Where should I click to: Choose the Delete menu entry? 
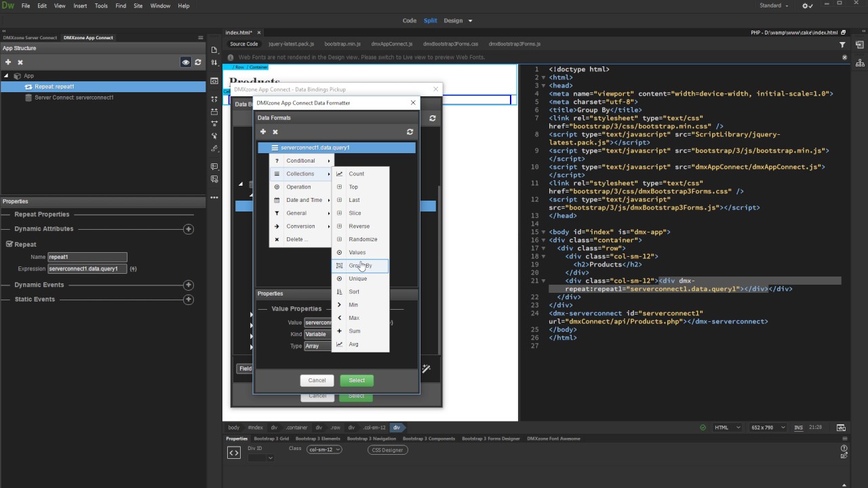point(302,240)
